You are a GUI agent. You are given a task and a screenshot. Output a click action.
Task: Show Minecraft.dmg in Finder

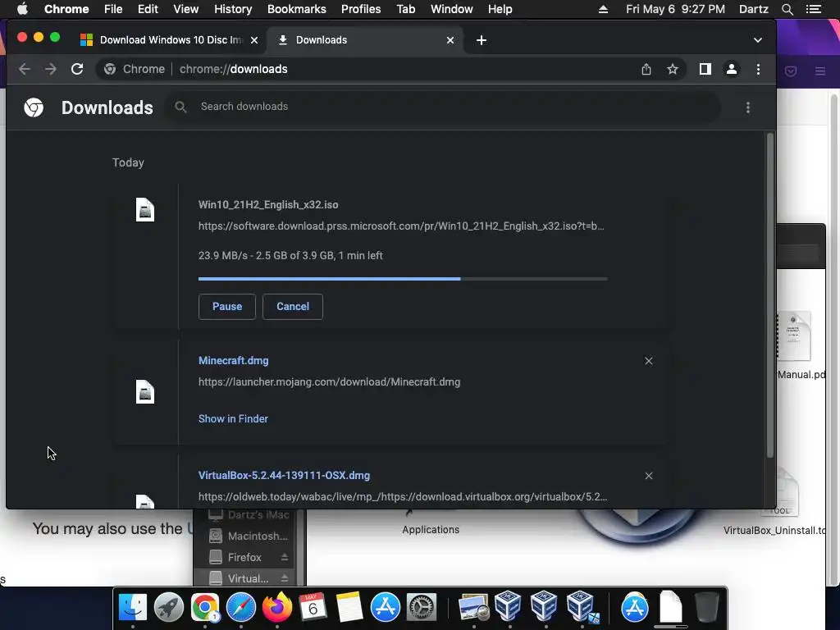pyautogui.click(x=233, y=419)
